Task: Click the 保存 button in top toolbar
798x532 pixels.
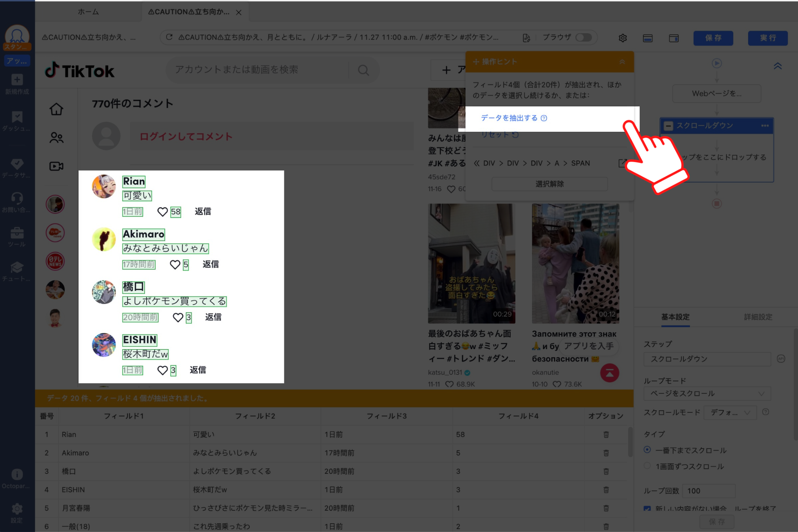Action: point(713,38)
